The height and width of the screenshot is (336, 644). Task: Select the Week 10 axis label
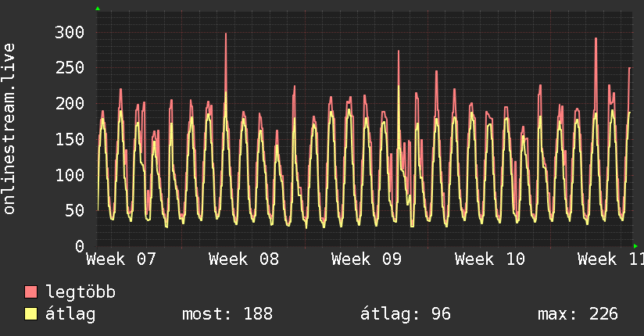pos(490,259)
